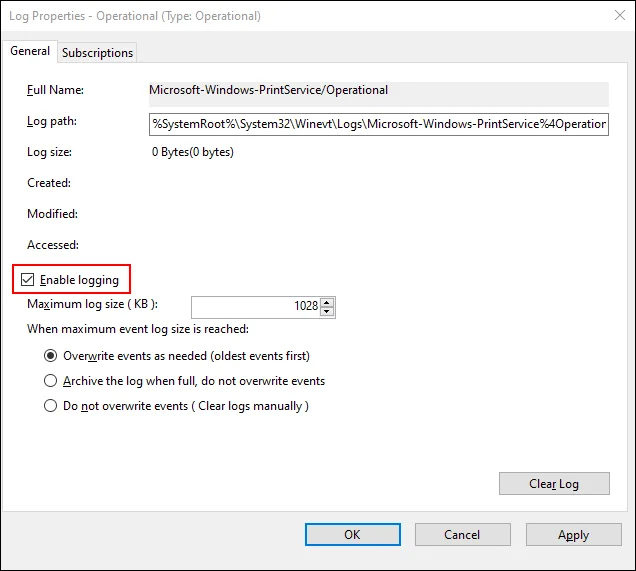Viewport: 636px width, 571px height.
Task: Cancel the Log Properties dialog
Action: tap(462, 535)
